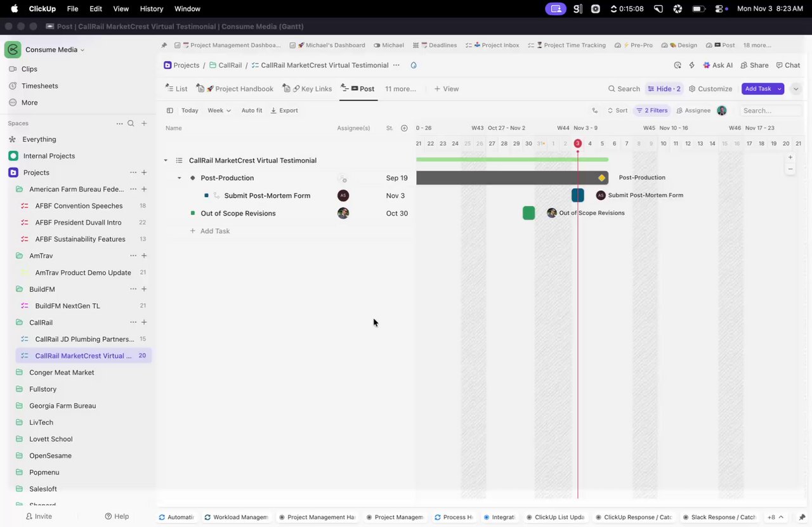Toggle the Assignee filter

tap(693, 110)
